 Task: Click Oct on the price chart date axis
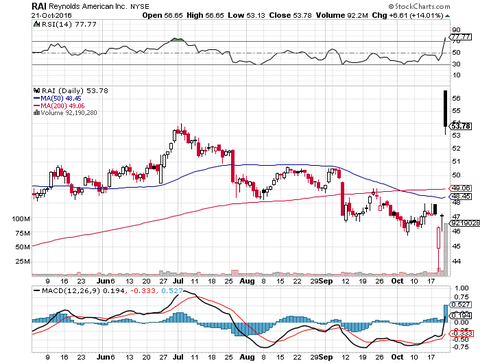[x=397, y=281]
